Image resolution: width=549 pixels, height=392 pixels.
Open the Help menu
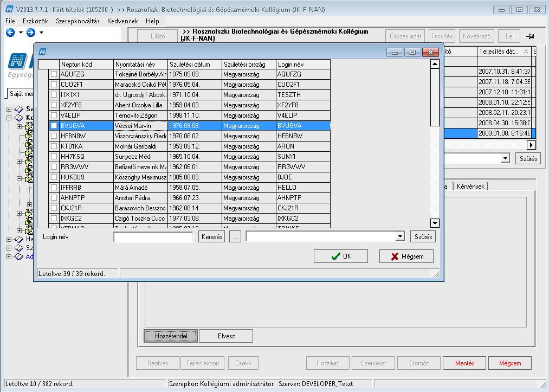tap(152, 21)
